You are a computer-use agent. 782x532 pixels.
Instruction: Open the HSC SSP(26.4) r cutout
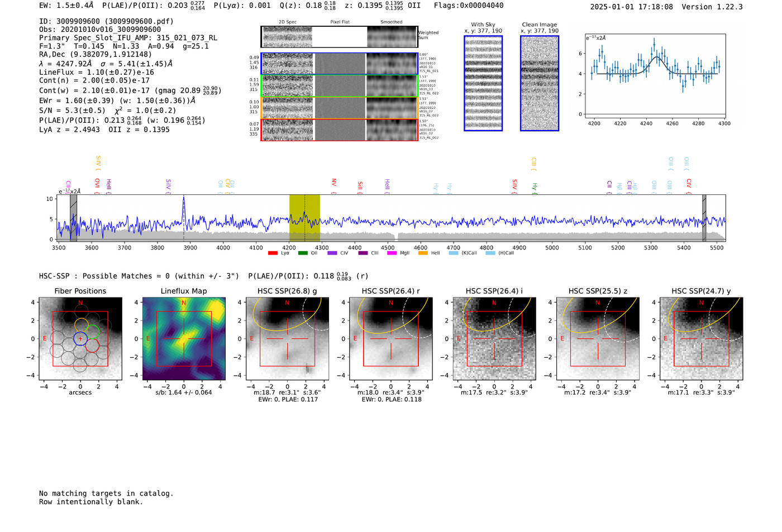[390, 338]
